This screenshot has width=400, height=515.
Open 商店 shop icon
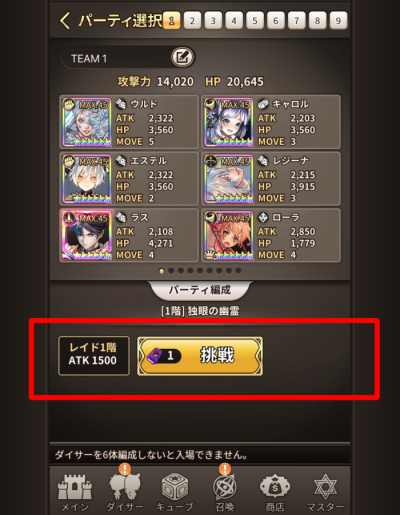(275, 492)
